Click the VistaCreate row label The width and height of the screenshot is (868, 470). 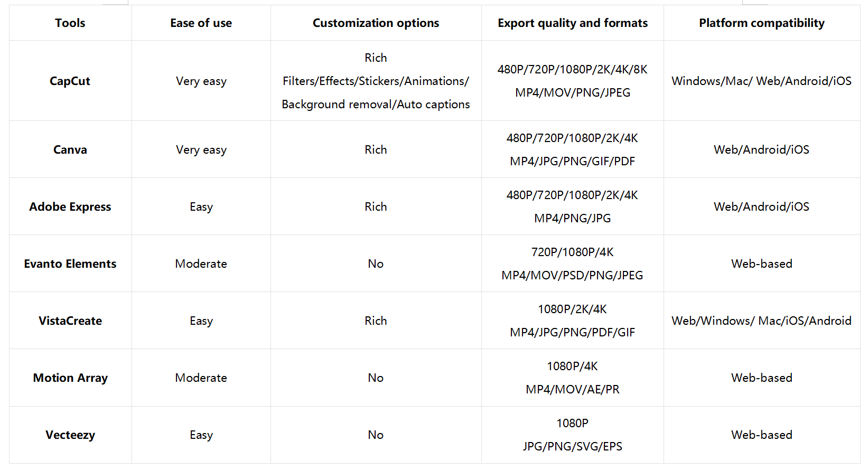click(70, 321)
